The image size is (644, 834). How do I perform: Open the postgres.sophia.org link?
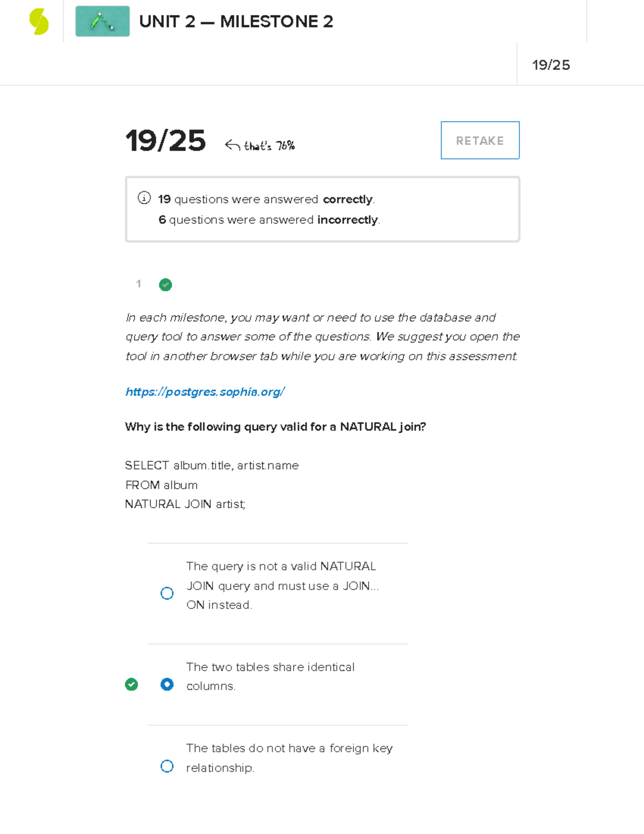pos(205,391)
